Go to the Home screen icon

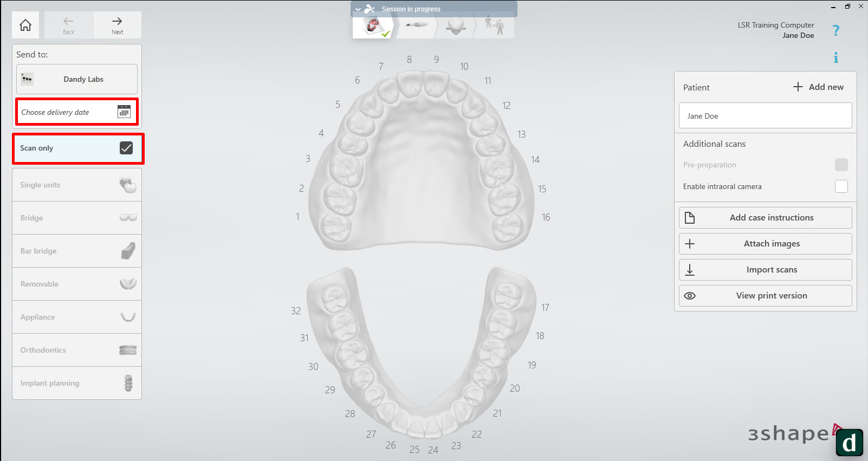25,25
